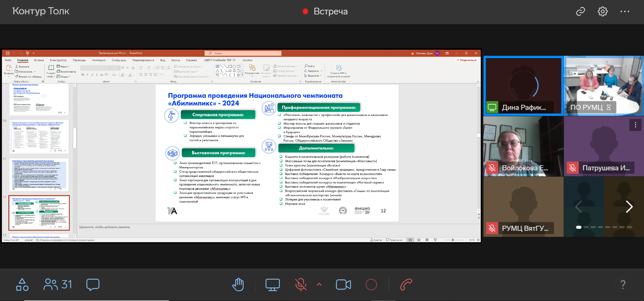Open the font name combo box
Image resolution: width=644 pixels, height=301 pixels.
click(95, 68)
